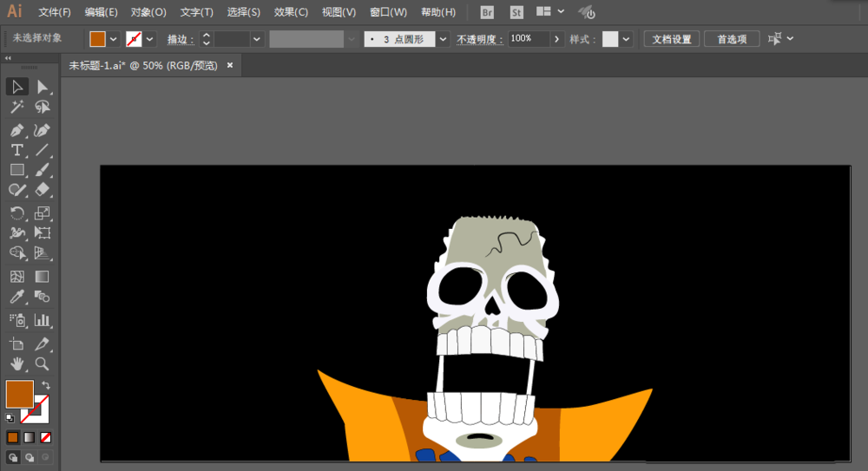Select the Curvature tool
This screenshot has width=868, height=471.
click(42, 131)
